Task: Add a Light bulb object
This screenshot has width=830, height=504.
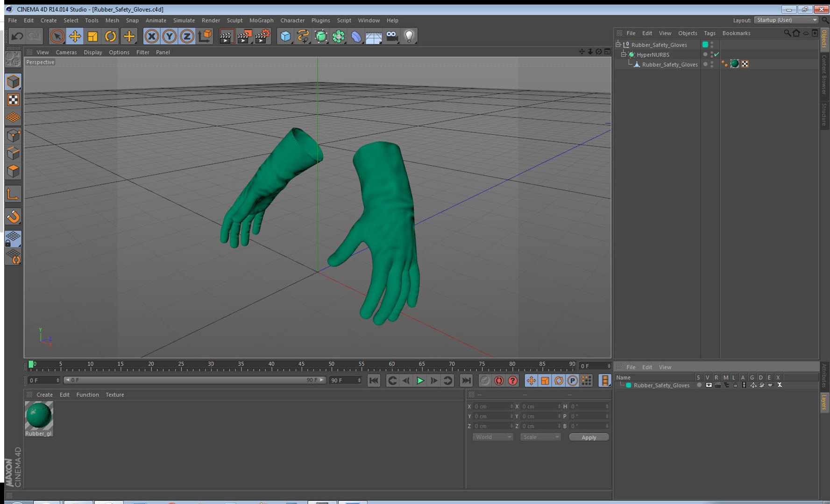Action: click(x=410, y=36)
